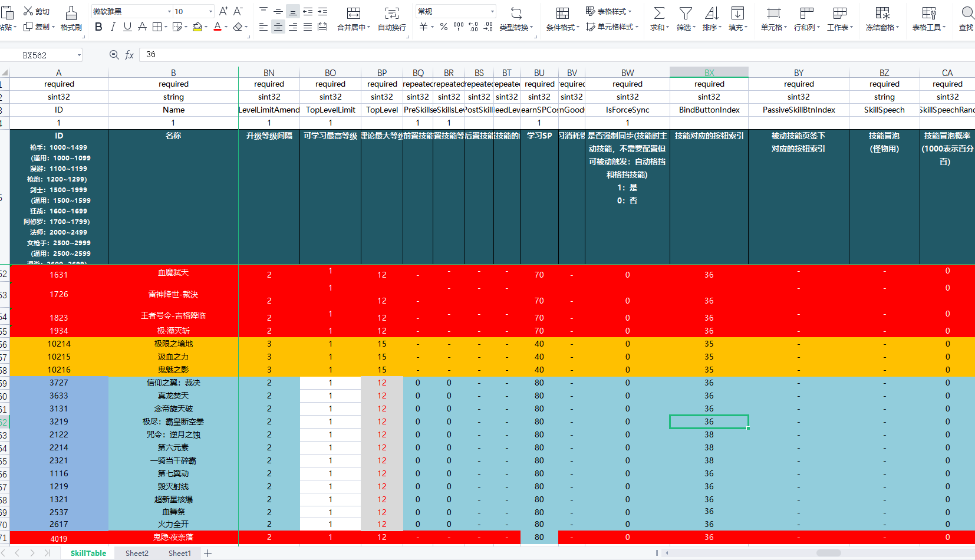Viewport: 975px width, 560px height.
Task: Click the 格式刷 format painter button
Action: [71, 18]
